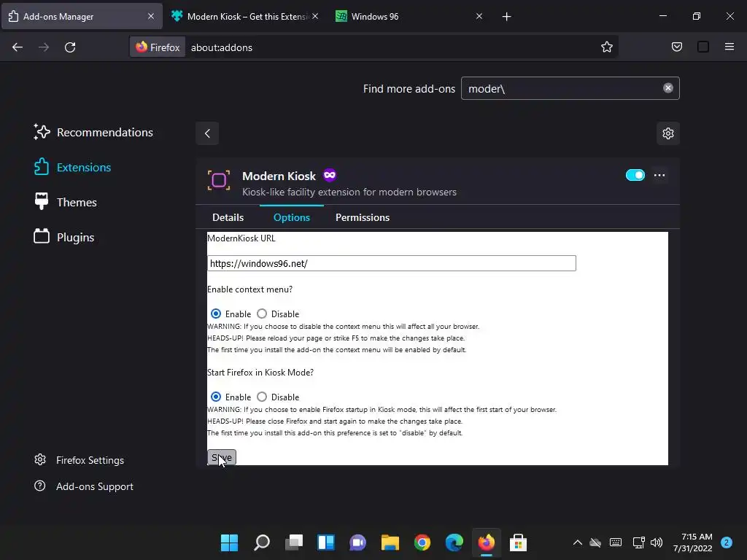Go back to the extensions list
Viewport: 747px width, 560px height.
[x=207, y=133]
